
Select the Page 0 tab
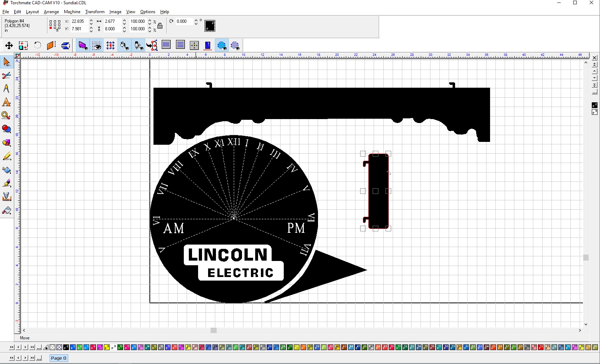pyautogui.click(x=59, y=358)
